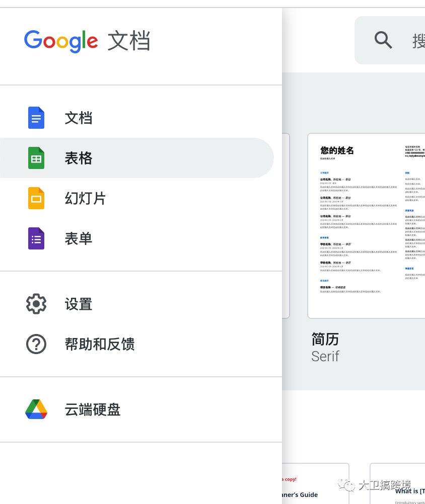Open 帮助和反馈 menu entry
Image resolution: width=425 pixels, height=504 pixels.
coord(137,344)
